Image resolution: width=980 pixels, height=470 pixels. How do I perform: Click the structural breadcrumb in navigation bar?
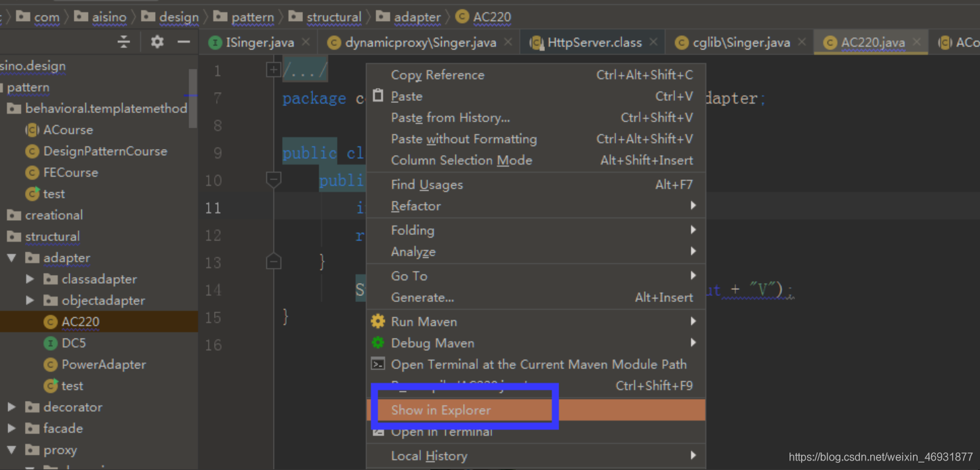(334, 17)
